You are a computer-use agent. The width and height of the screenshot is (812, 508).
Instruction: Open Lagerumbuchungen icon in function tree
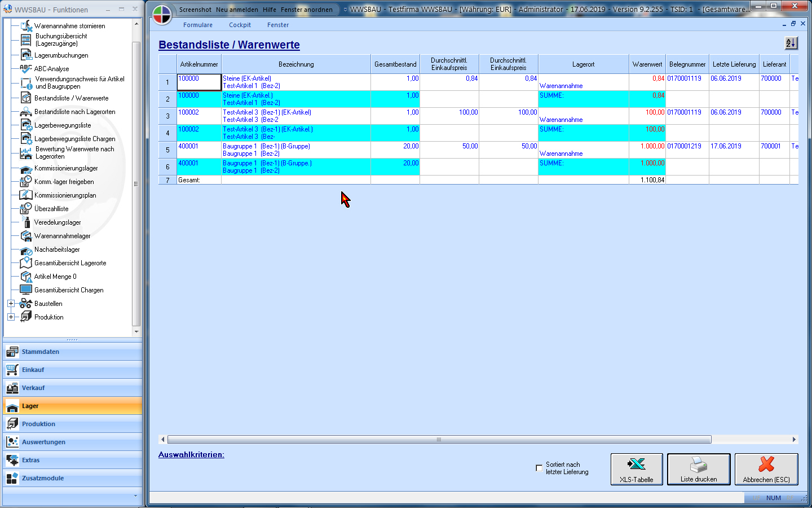click(26, 55)
